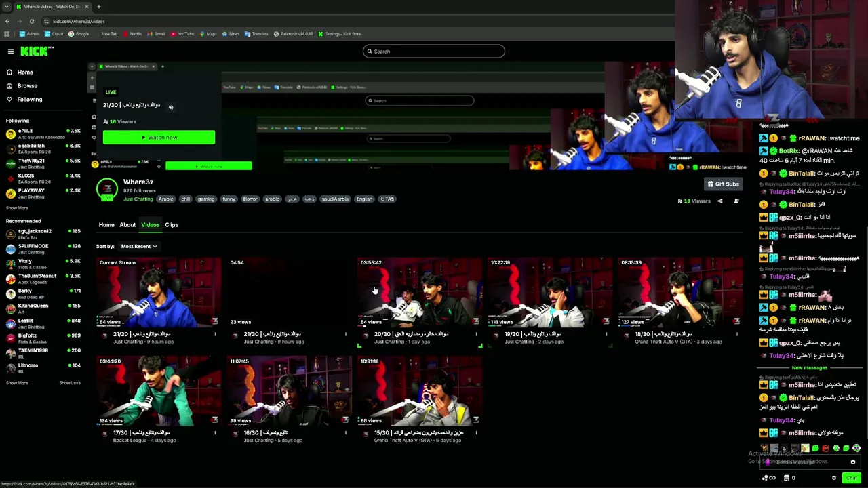This screenshot has width=868, height=488.
Task: Open a new browser tab with plus
Action: tap(99, 7)
